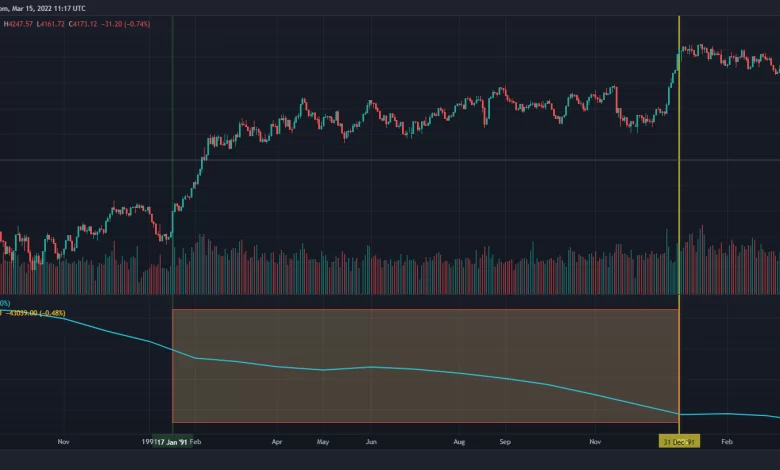Viewport: 780px width, 470px height.
Task: Click the 17 Jan '91 date marker
Action: (172, 440)
